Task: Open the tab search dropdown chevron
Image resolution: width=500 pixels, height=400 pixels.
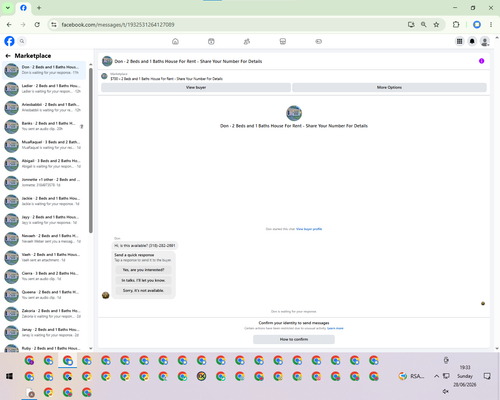Action: point(8,8)
